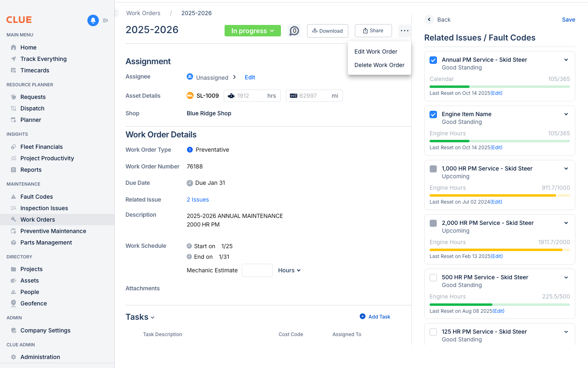588x368 pixels.
Task: Check the 500 HR PM Service checkbox
Action: point(433,277)
